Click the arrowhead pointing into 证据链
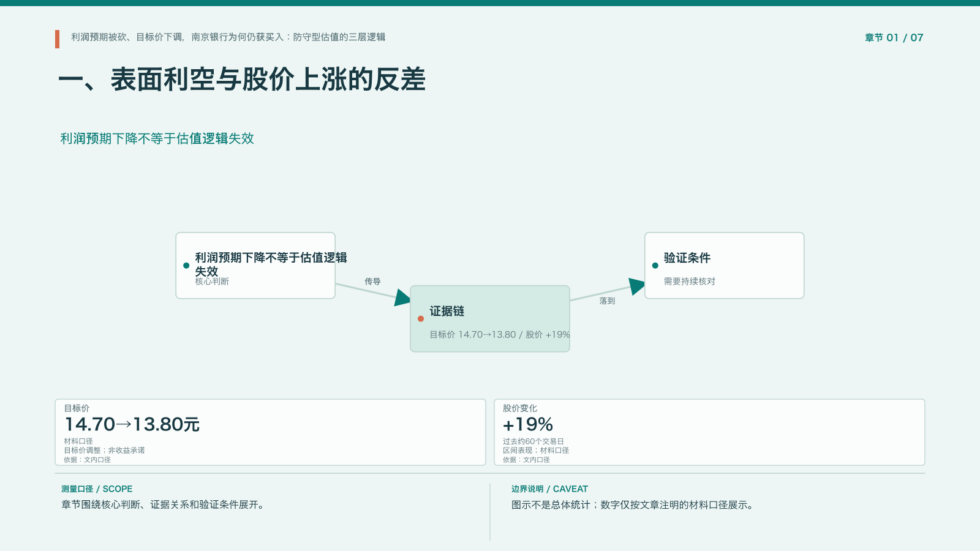Screen dimensions: 980x551 tap(402, 298)
